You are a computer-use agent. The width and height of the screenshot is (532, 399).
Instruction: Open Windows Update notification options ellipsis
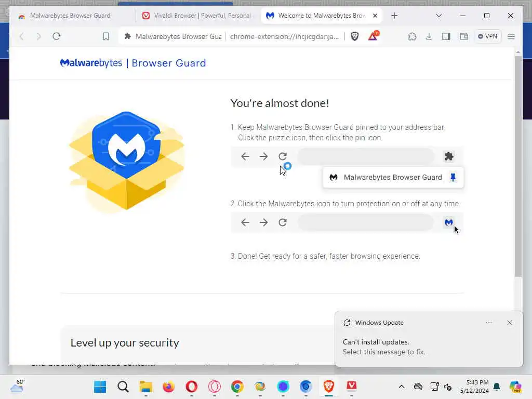pos(489,323)
